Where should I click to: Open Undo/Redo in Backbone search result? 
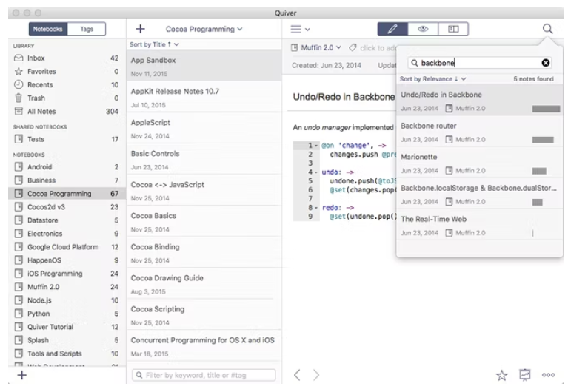480,101
